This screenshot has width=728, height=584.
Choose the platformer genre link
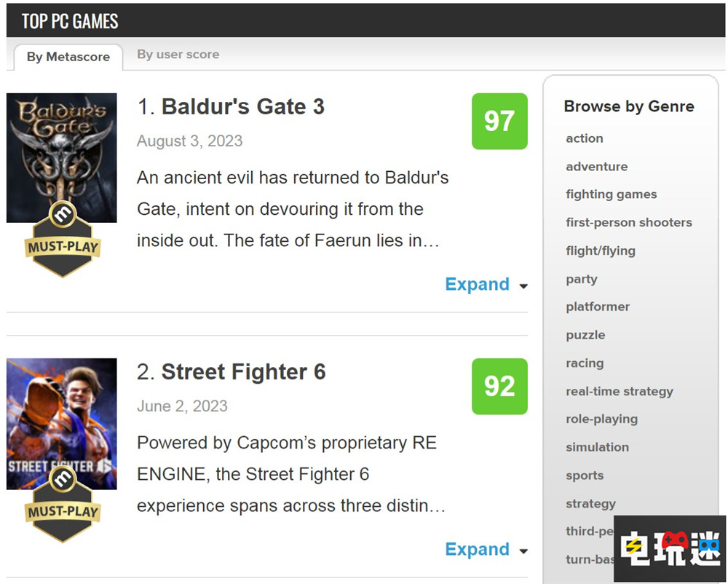tap(598, 307)
